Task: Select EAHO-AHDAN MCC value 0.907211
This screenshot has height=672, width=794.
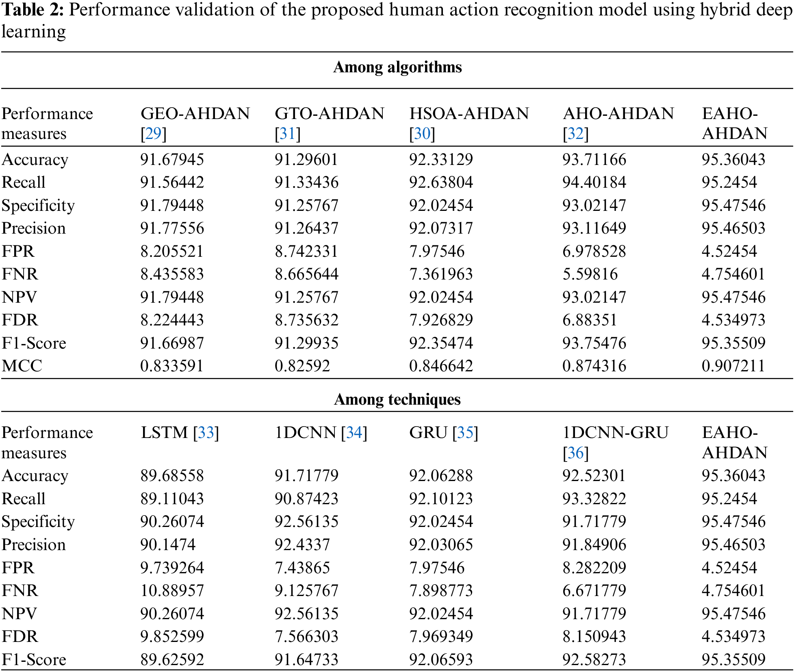Action: (x=733, y=366)
